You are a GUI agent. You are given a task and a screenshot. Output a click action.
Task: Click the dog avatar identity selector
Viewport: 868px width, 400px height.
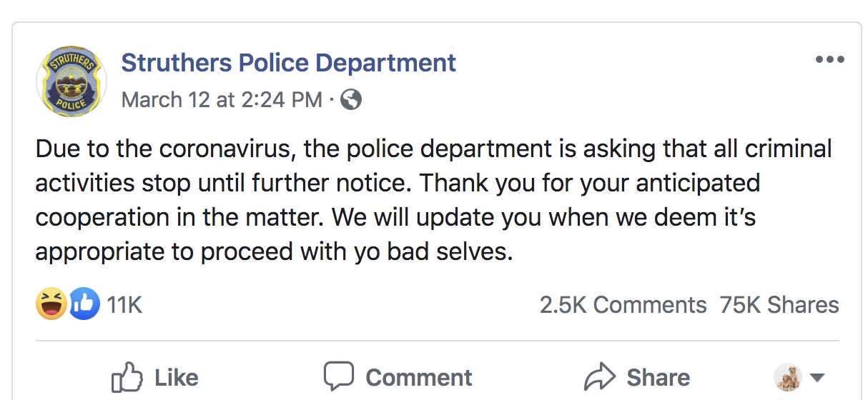788,377
